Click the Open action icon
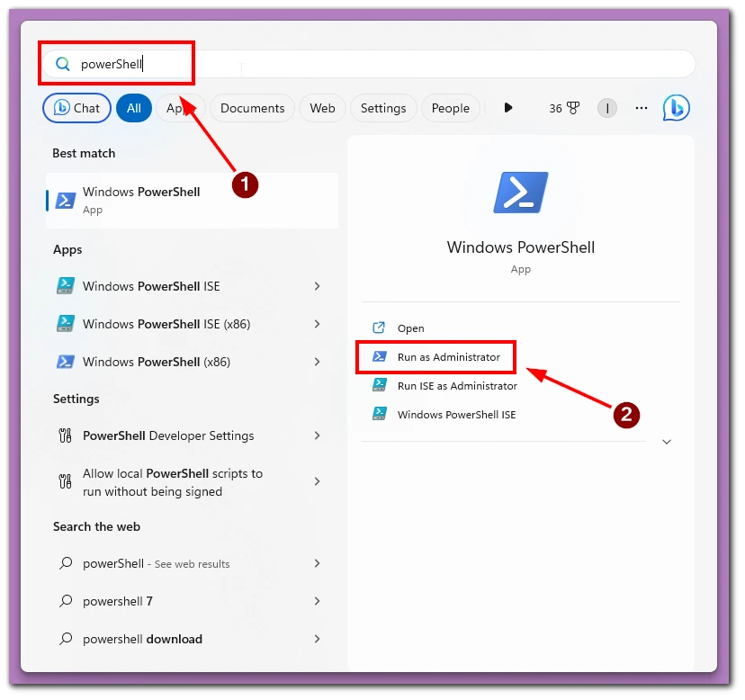The width and height of the screenshot is (745, 700). tap(379, 328)
